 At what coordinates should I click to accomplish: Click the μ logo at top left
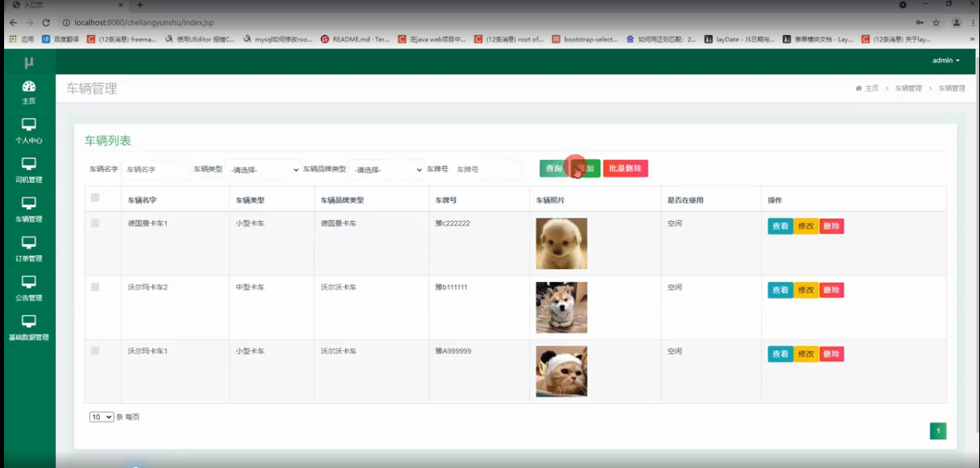[x=28, y=63]
